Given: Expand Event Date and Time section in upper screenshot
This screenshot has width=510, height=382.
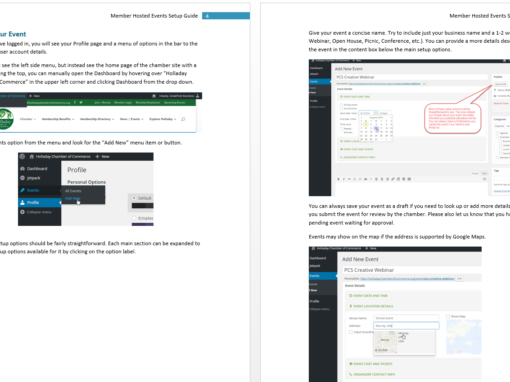Looking at the screenshot, I should [x=411, y=97].
